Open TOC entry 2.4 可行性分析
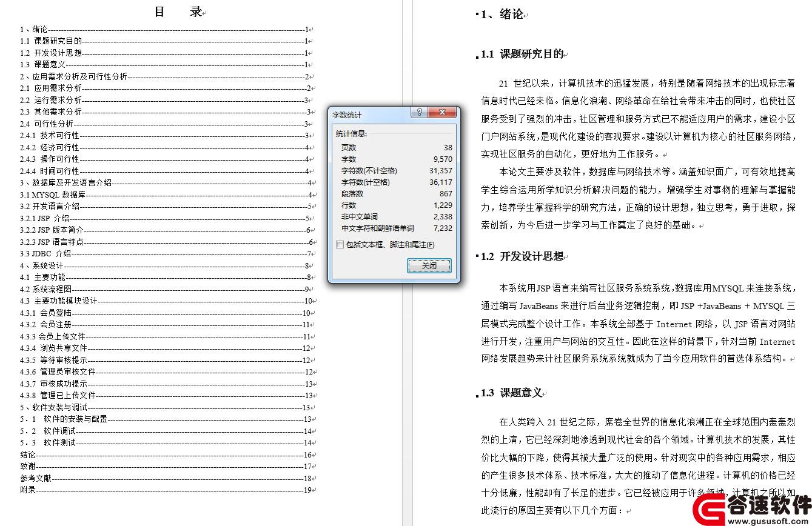This screenshot has height=526, width=812. click(166, 124)
